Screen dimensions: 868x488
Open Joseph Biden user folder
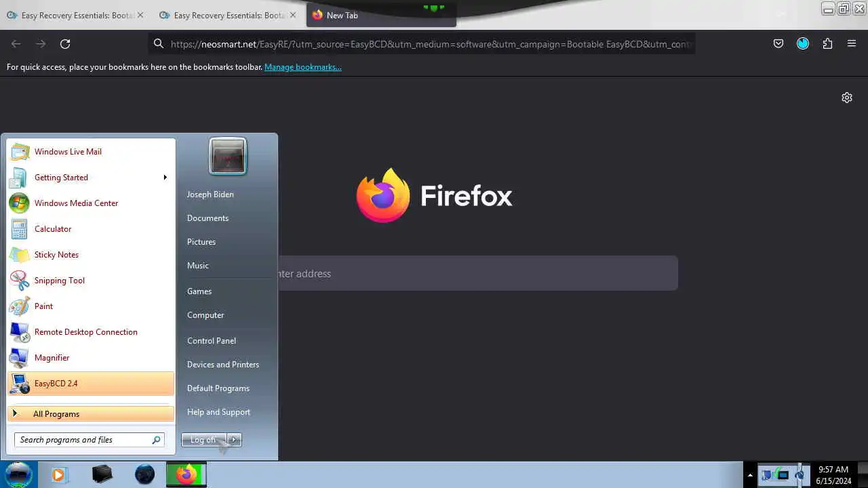point(210,195)
